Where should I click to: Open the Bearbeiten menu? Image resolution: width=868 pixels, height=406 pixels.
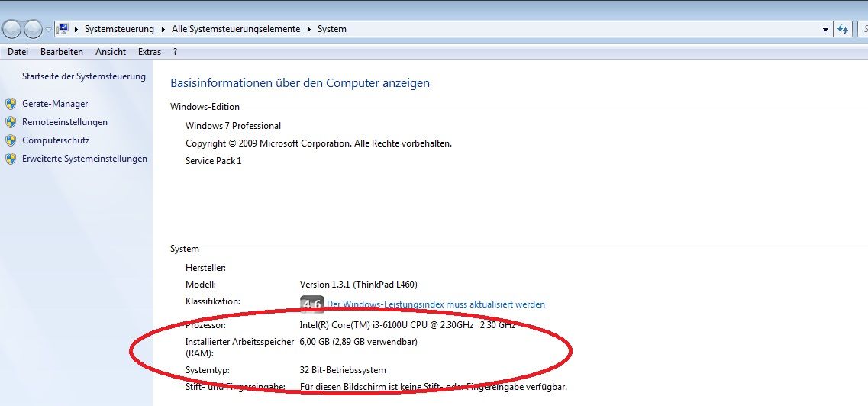click(61, 52)
